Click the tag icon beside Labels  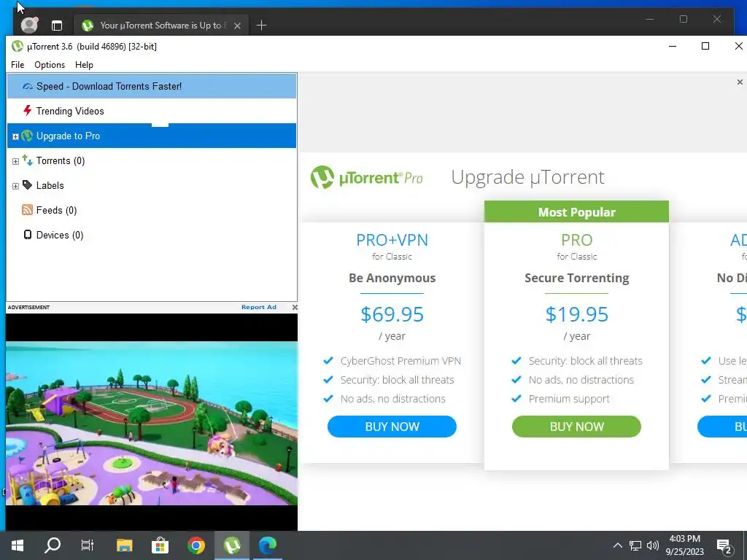click(x=27, y=185)
